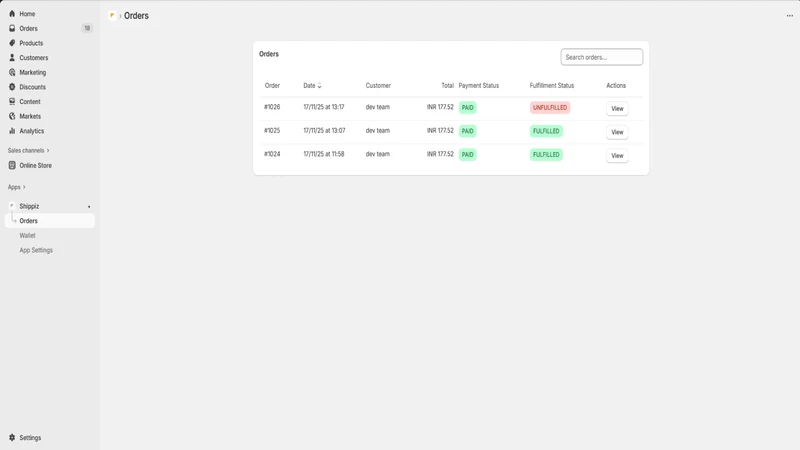800x450 pixels.
Task: Click the Markets globe icon
Action: [x=12, y=116]
